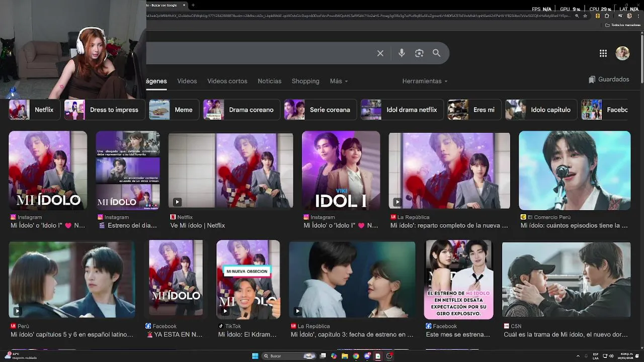This screenshot has width=644, height=362.
Task: Filter by the Serie coreana chip
Action: click(x=320, y=110)
